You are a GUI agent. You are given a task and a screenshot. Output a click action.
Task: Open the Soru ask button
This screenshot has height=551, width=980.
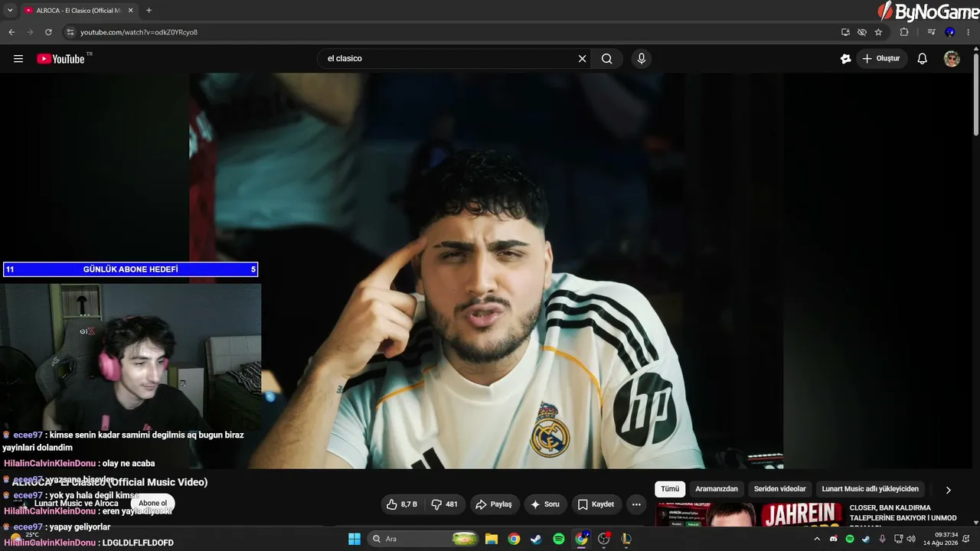(x=545, y=504)
